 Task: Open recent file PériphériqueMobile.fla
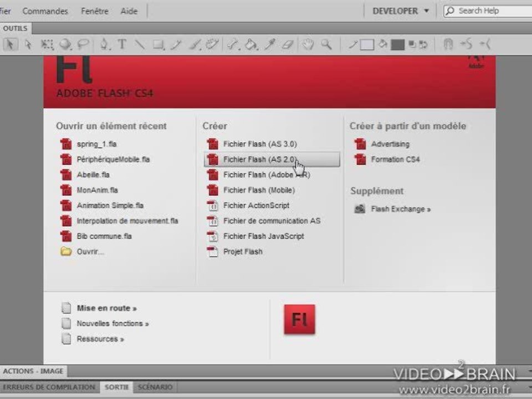coord(105,160)
